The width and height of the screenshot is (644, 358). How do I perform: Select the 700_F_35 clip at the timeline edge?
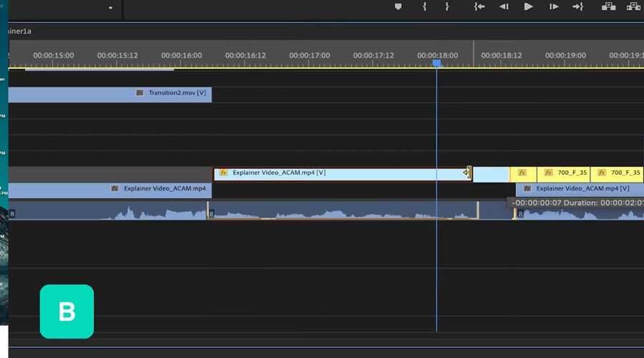coord(617,174)
